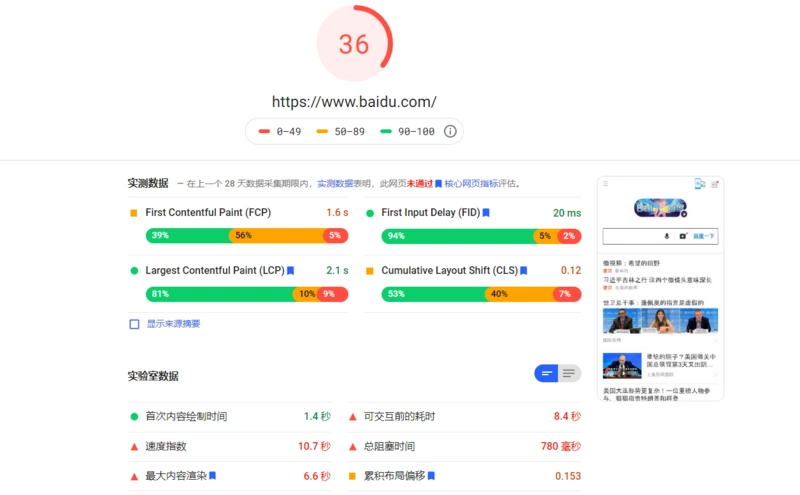Click the three-person news image in the preview
Image resolution: width=800 pixels, height=495 pixels.
pos(660,320)
